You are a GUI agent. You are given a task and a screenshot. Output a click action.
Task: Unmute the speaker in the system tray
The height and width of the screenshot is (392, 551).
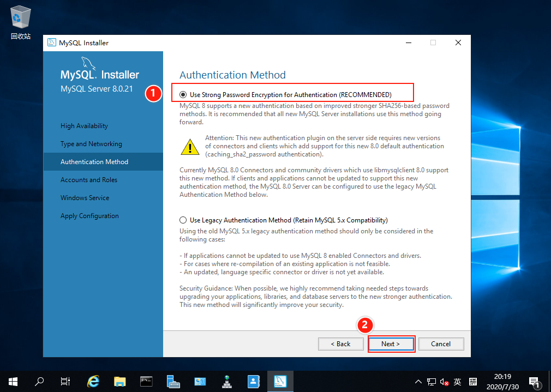[x=443, y=381]
